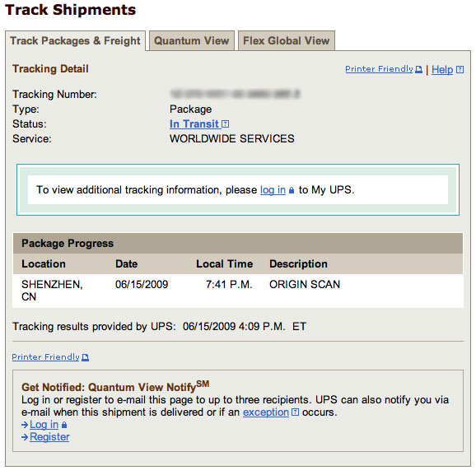Open the Help link

(x=442, y=69)
